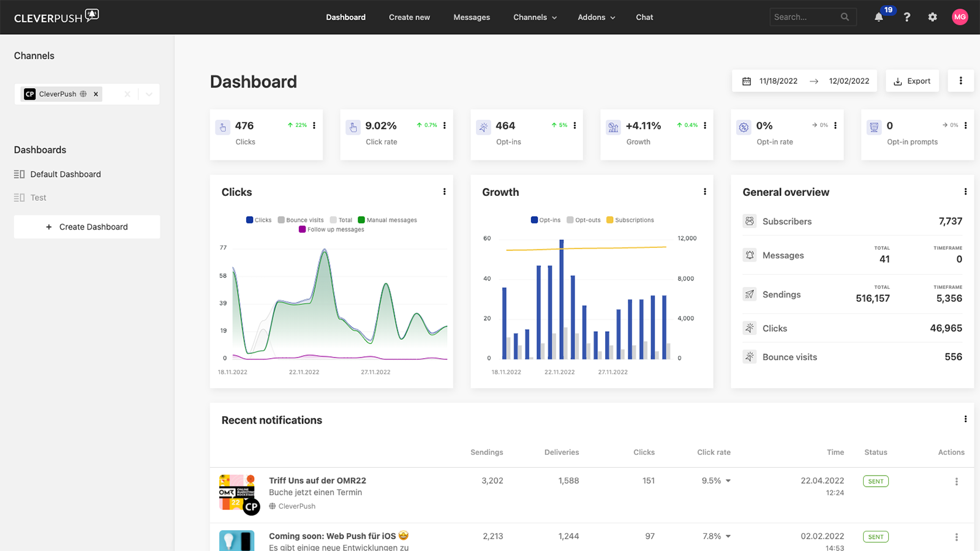Open the Chat menu item
The image size is (980, 551).
644,17
